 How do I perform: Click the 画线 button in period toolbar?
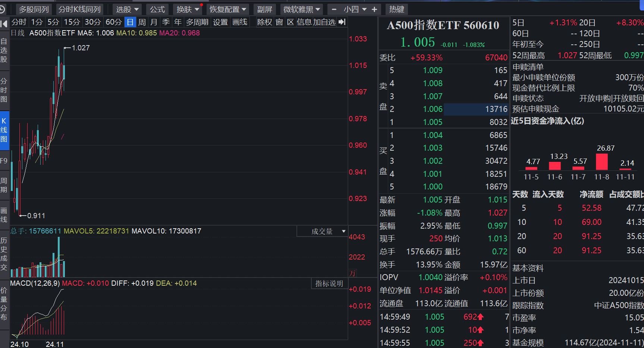point(240,22)
